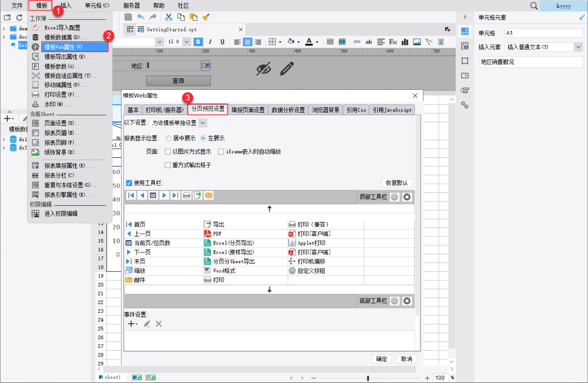Delete the selected event with X icon
Viewport: 588px width, 383px height.
tap(159, 324)
